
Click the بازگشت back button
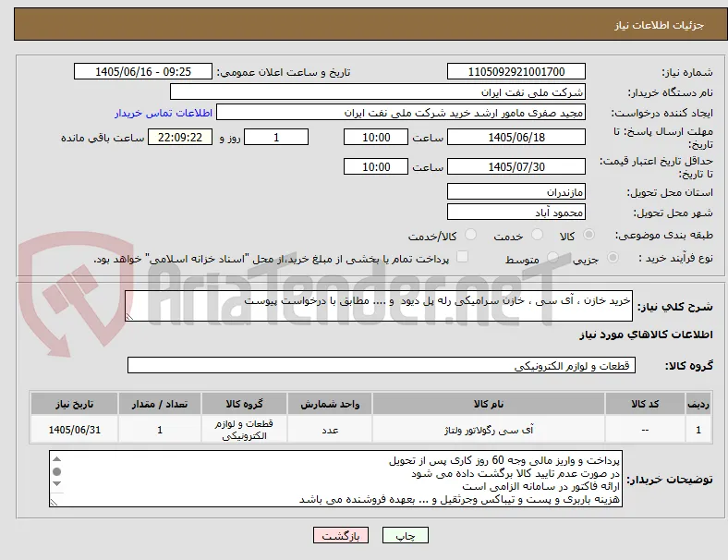pos(341,535)
